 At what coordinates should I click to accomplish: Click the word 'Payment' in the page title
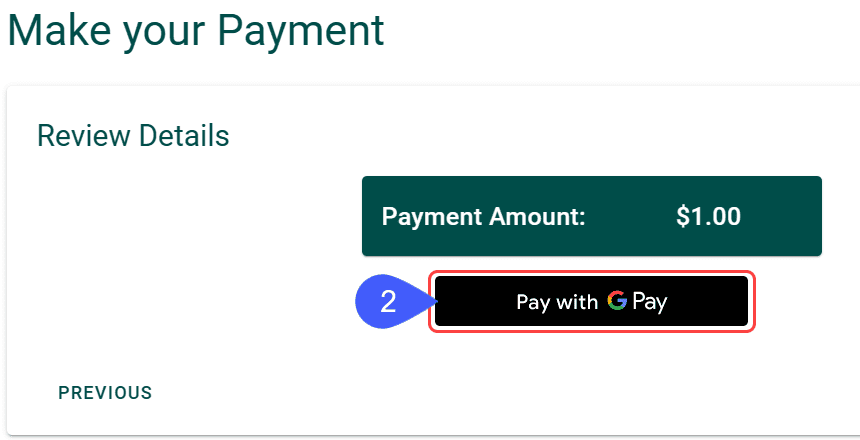pos(301,31)
